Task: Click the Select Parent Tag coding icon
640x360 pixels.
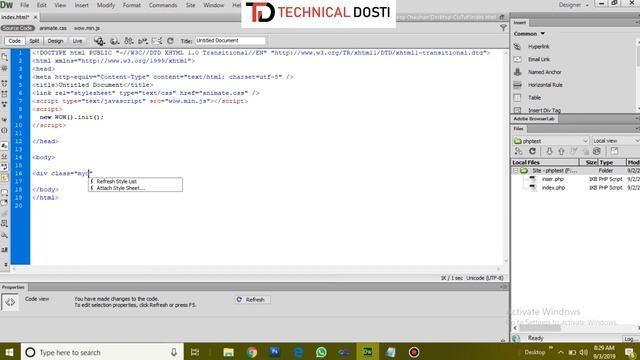Action: (x=4, y=120)
